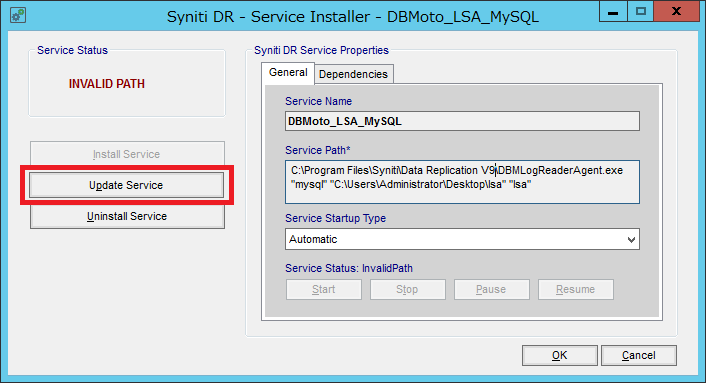Click the Service Installer app icon in title bar
The width and height of the screenshot is (706, 383).
point(18,15)
